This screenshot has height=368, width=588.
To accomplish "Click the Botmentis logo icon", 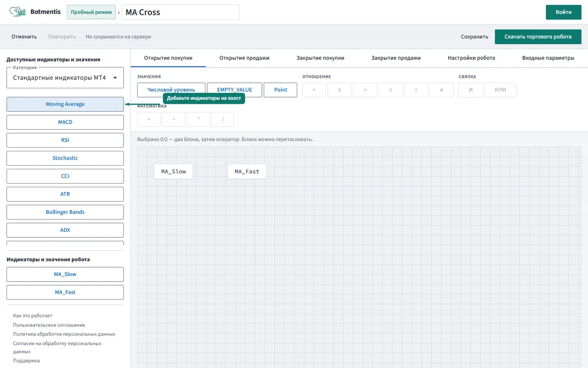I will [17, 12].
